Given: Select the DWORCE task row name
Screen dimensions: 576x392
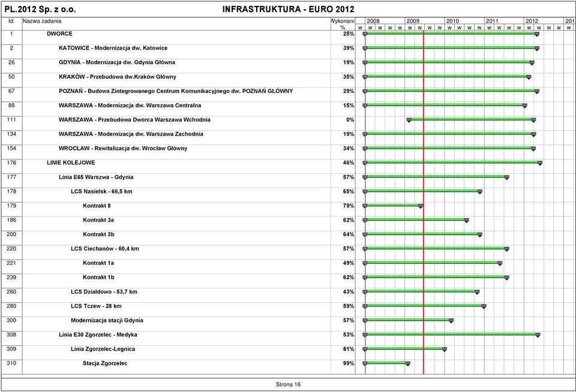Looking at the screenshot, I should [59, 34].
